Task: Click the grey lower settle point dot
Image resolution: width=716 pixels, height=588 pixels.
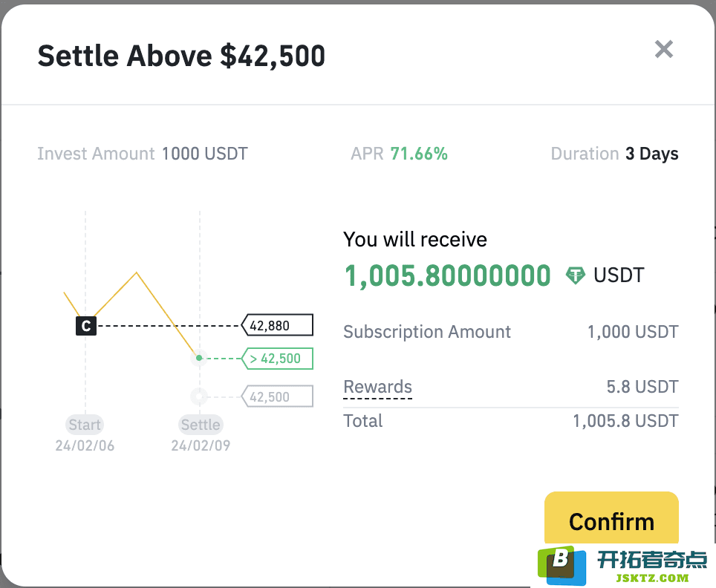Action: point(199,396)
